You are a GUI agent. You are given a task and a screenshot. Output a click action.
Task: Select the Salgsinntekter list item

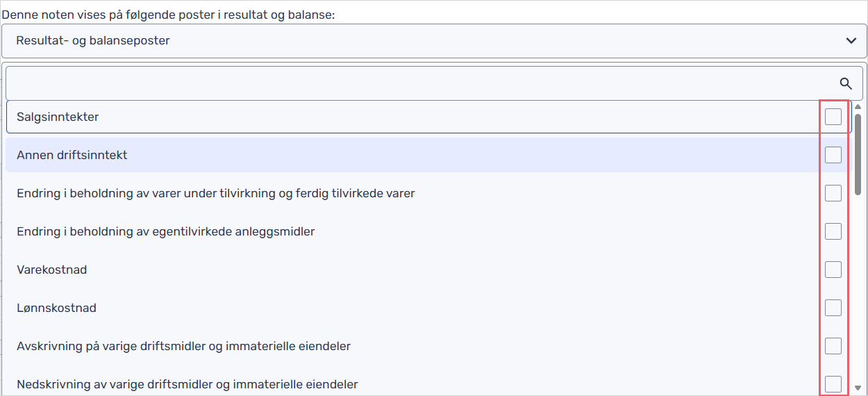(428, 117)
